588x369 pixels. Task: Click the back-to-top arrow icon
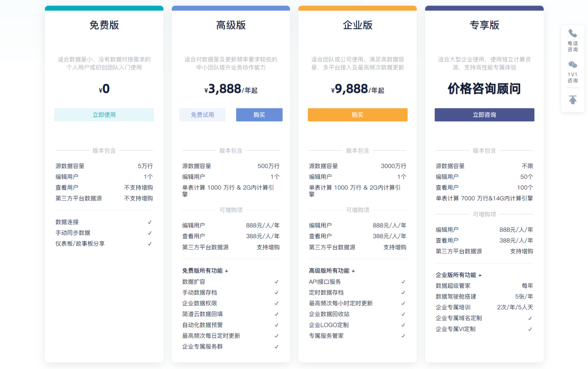point(573,100)
